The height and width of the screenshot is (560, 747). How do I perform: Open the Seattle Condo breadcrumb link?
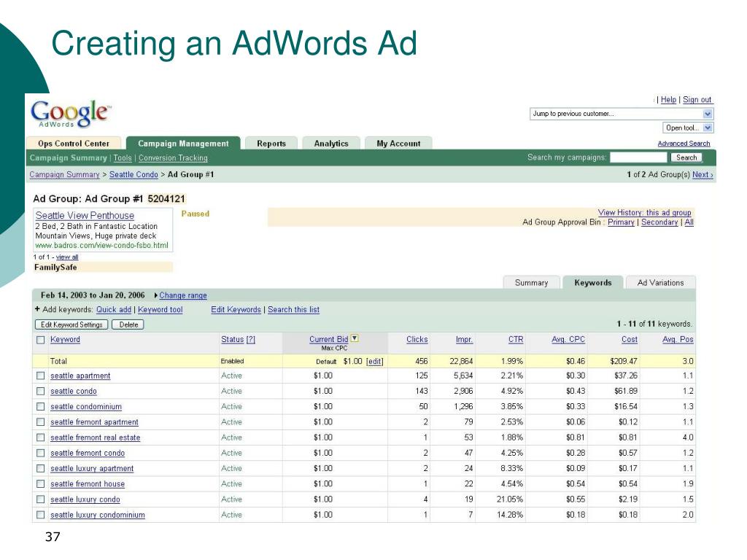pyautogui.click(x=133, y=174)
